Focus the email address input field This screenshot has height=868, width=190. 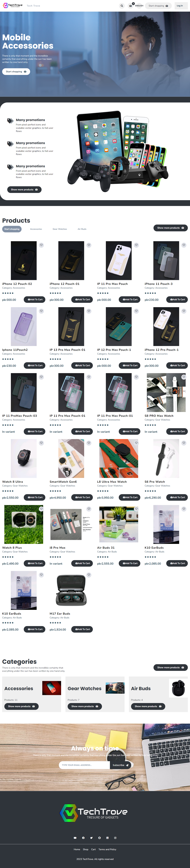coord(85,765)
